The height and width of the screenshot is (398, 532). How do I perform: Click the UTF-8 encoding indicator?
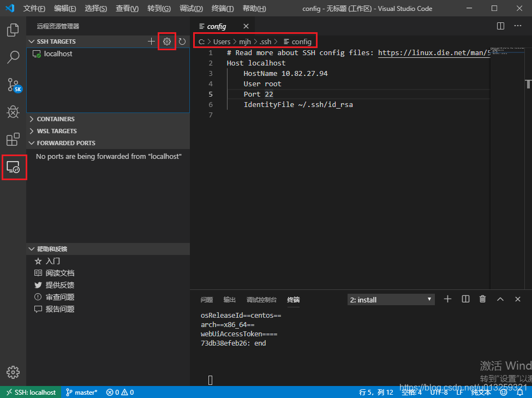(439, 393)
